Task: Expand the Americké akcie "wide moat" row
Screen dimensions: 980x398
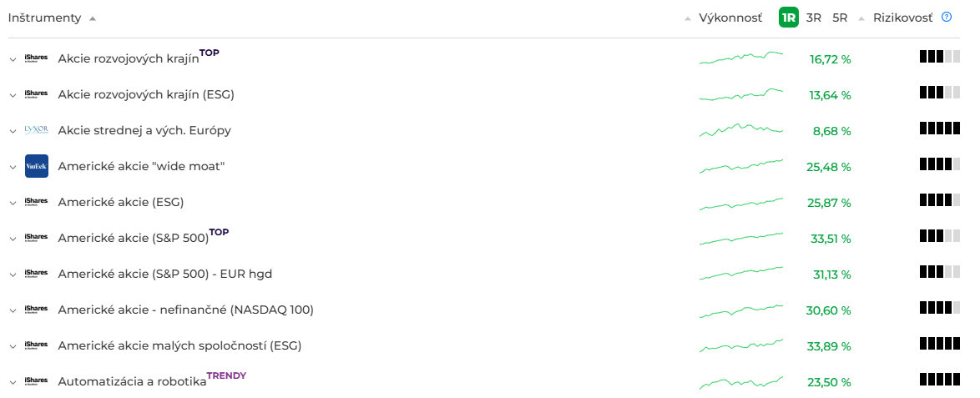Action: [13, 167]
